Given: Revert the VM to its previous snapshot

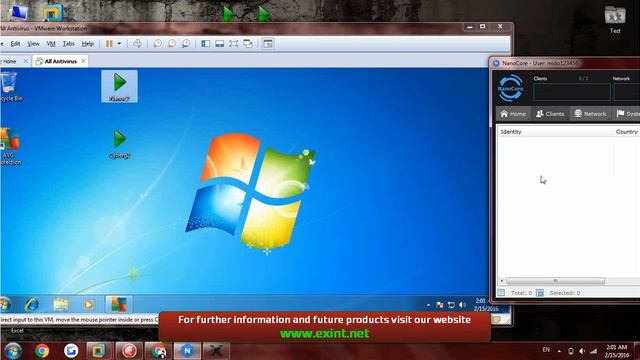Looking at the screenshot, I should click(171, 44).
